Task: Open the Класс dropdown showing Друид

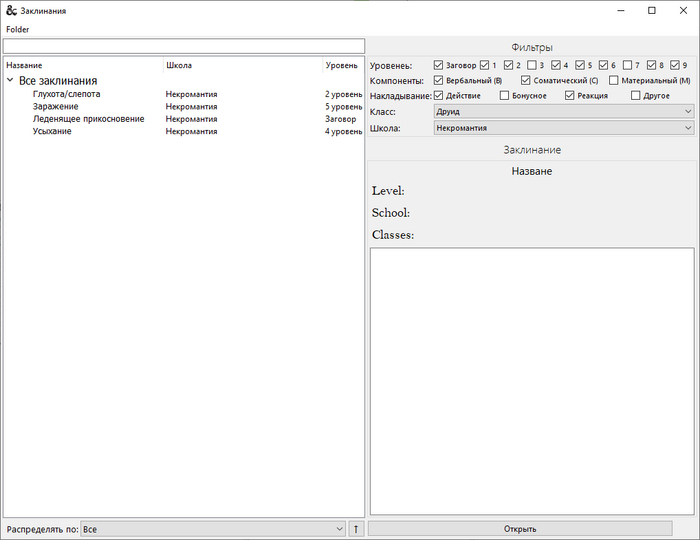Action: coord(563,112)
